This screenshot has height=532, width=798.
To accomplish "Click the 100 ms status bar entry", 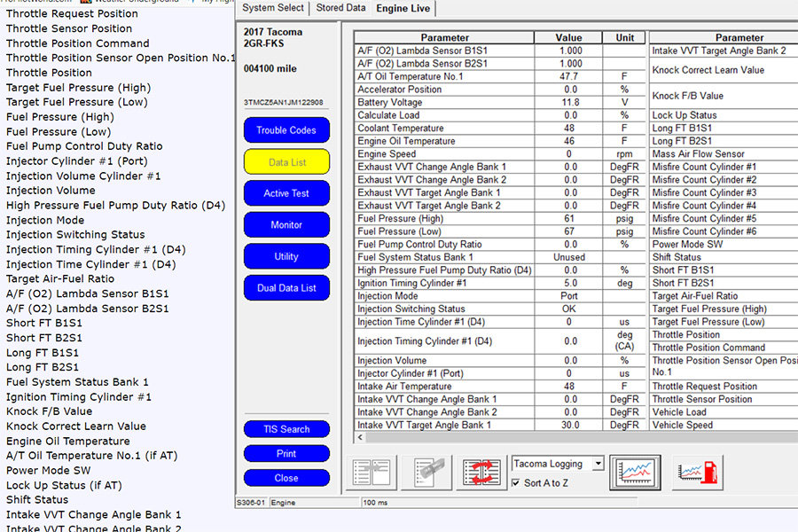I will [375, 503].
